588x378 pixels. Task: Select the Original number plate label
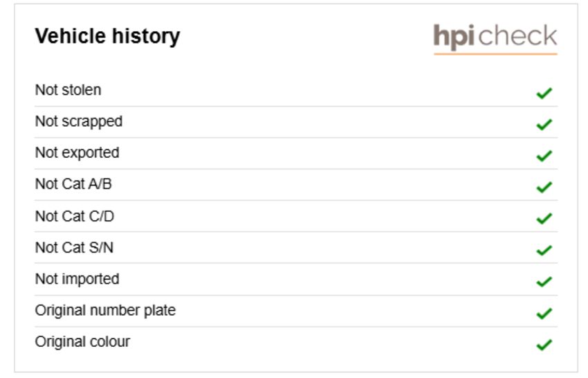coord(105,311)
